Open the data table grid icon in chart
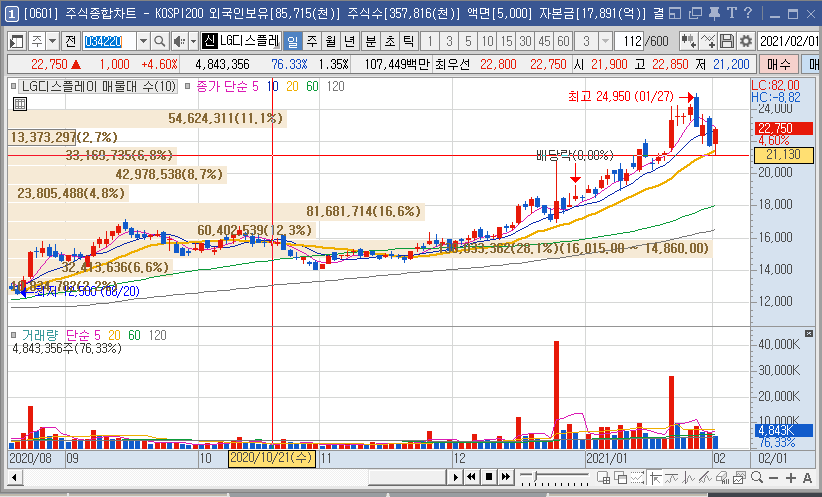The image size is (822, 497). [x=19, y=104]
